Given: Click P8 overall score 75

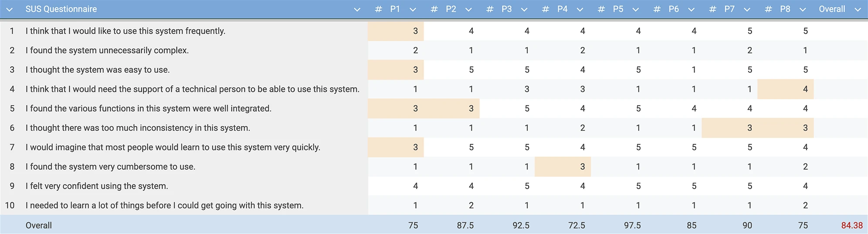Looking at the screenshot, I should click(x=803, y=225).
